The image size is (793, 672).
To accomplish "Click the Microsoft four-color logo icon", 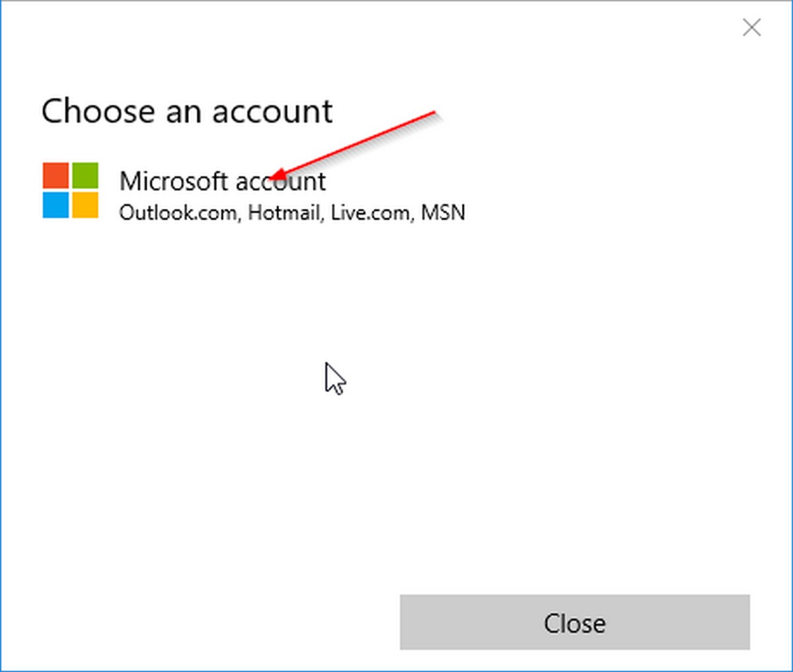I will [71, 190].
